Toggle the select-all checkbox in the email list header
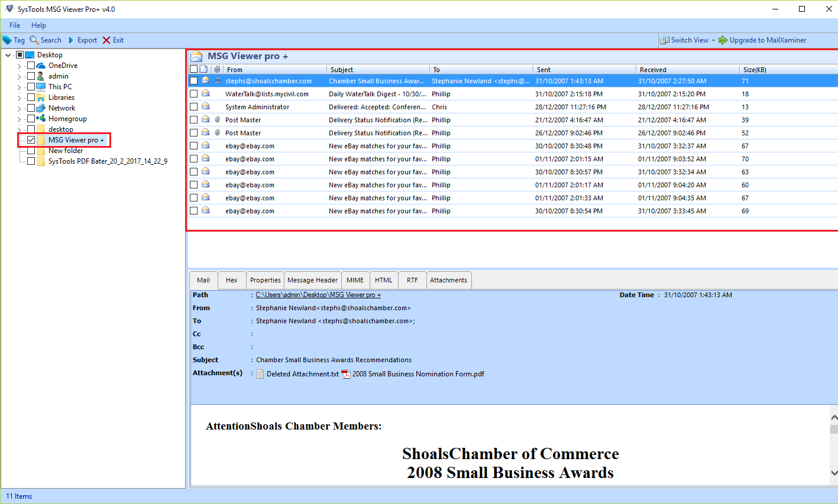 point(193,69)
